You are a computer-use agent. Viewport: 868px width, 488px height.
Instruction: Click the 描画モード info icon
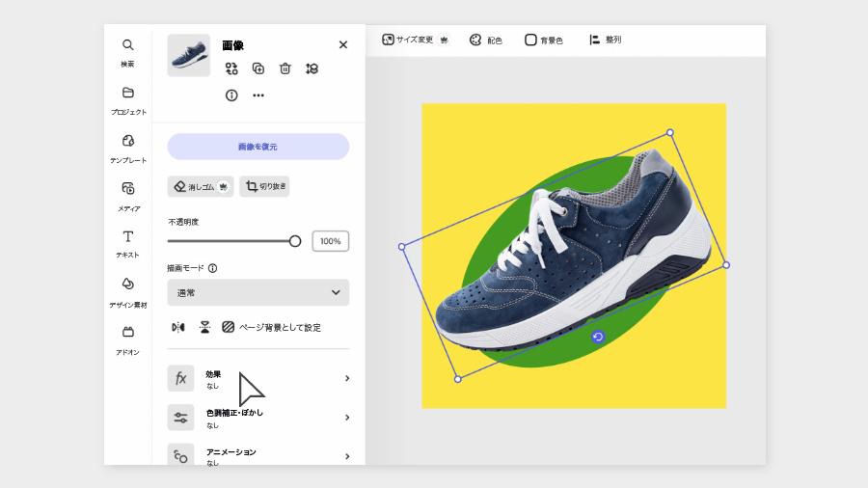212,268
